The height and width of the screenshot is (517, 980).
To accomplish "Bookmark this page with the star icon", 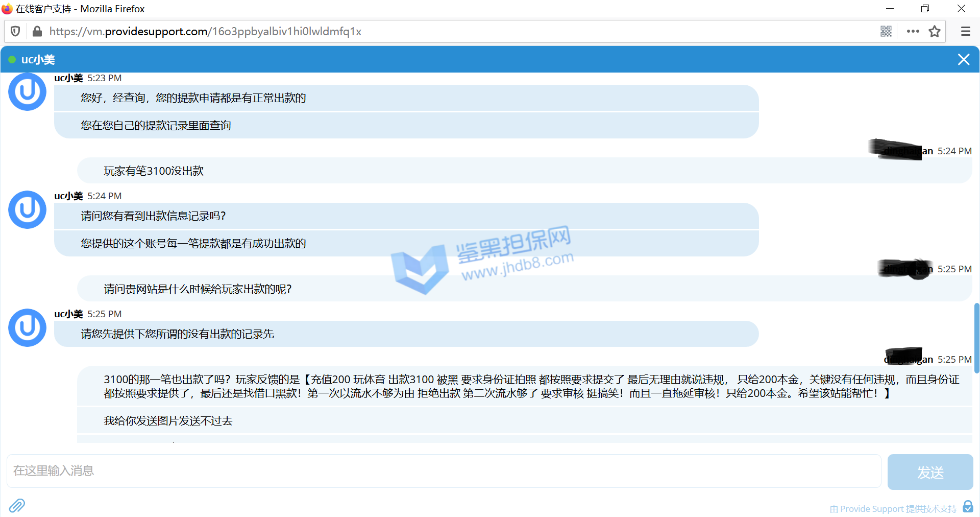I will pos(935,32).
